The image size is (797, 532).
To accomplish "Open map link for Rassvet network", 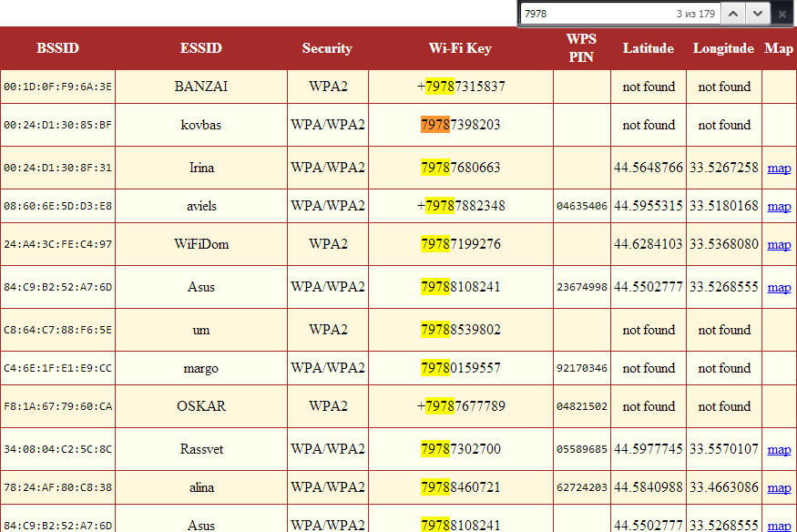I will click(779, 449).
